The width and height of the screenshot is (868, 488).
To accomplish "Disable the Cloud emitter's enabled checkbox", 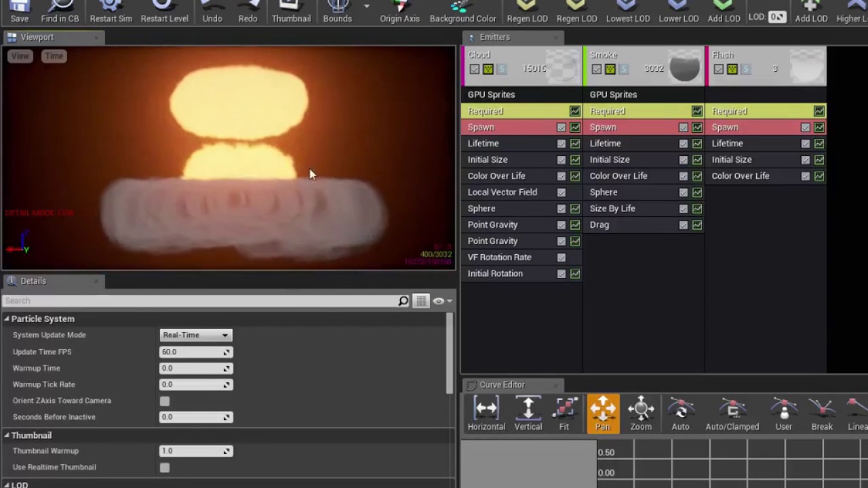I will click(x=475, y=69).
